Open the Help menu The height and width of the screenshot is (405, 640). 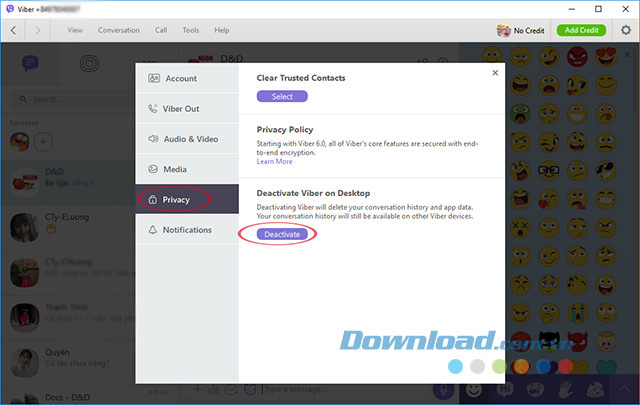point(222,30)
